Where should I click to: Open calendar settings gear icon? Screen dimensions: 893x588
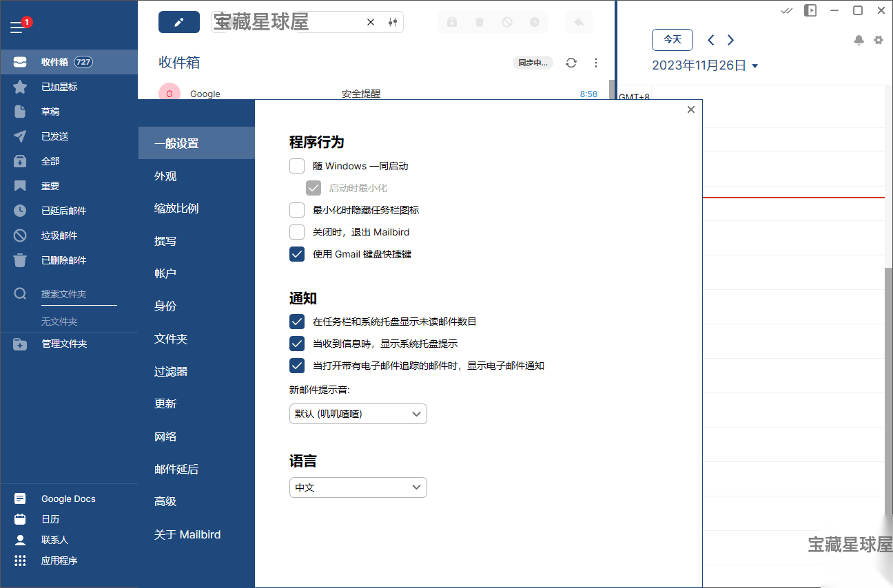879,40
